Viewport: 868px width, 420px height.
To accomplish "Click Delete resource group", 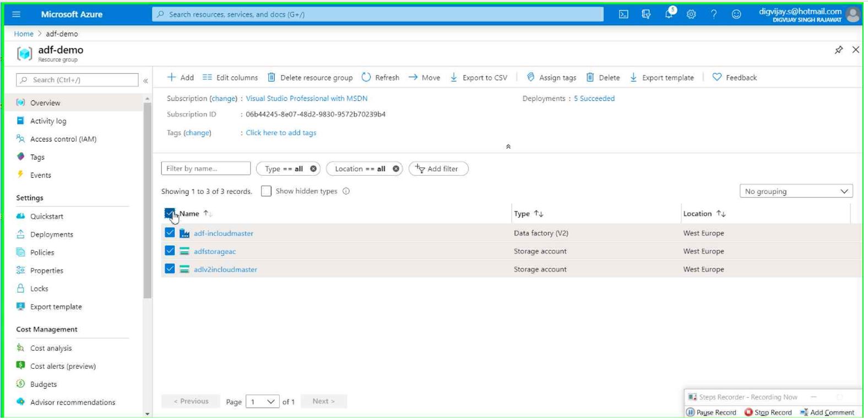I will click(x=310, y=78).
